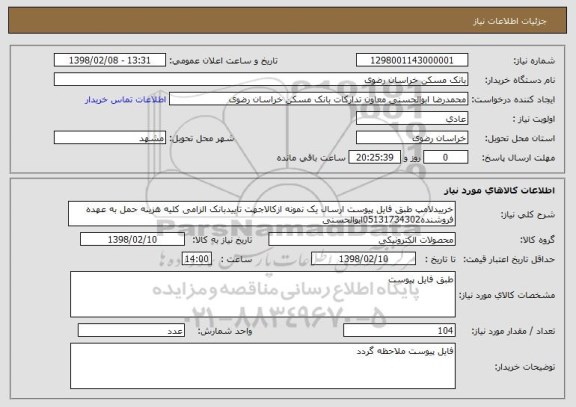
Task: Click the general description box 'خریدلامپ طبق فایل پیوست'
Action: pos(262,214)
